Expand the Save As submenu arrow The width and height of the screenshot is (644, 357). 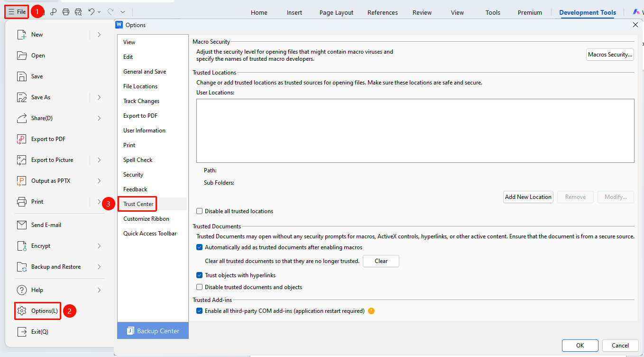[x=99, y=97]
